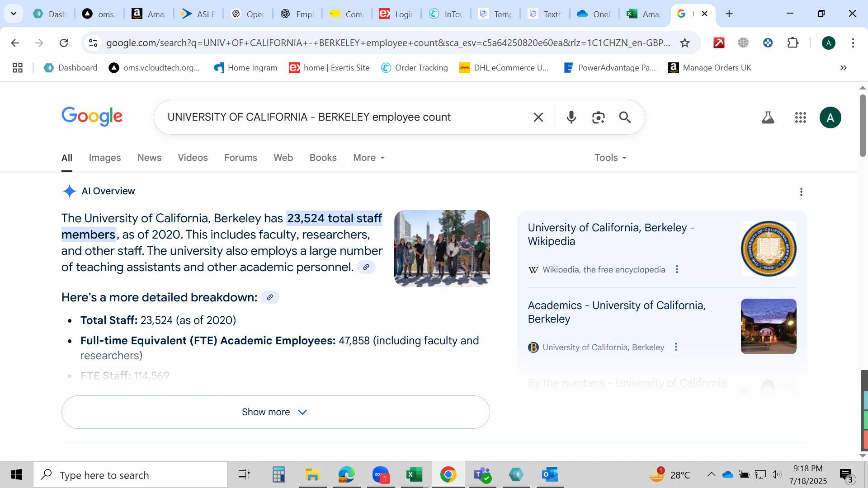
Task: Clear the search query with X
Action: [x=538, y=117]
